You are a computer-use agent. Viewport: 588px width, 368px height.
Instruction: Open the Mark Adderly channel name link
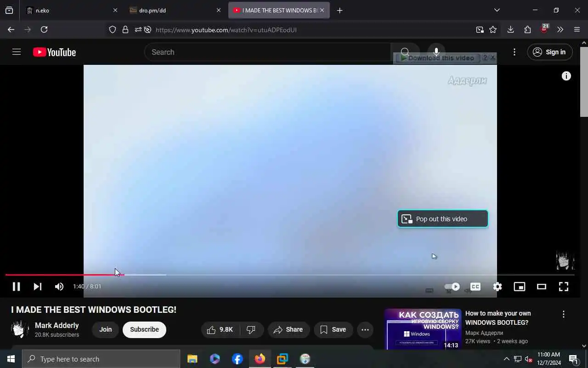click(x=57, y=325)
